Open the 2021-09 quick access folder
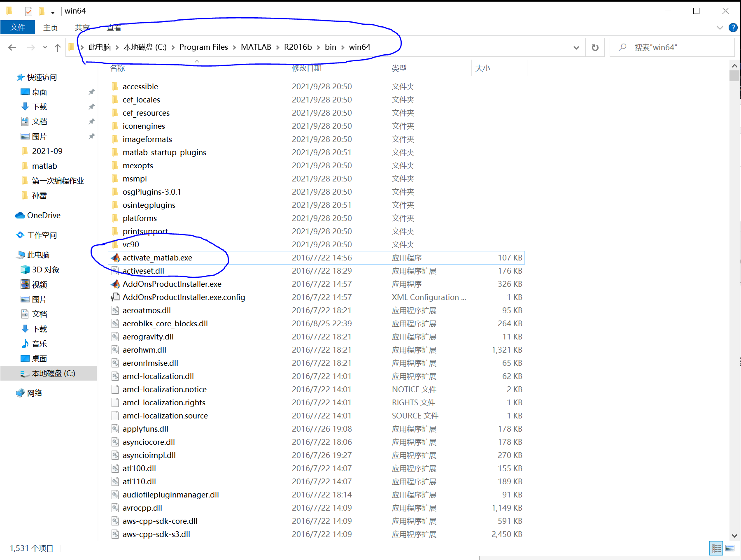Image resolution: width=741 pixels, height=560 pixels. [x=47, y=151]
